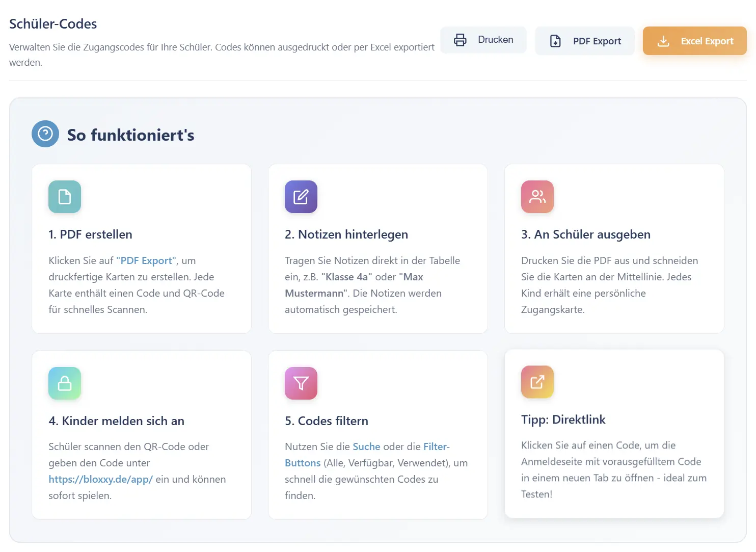Image resolution: width=756 pixels, height=552 pixels.
Task: Click the Tipp: Direktlink card heading
Action: click(x=563, y=419)
